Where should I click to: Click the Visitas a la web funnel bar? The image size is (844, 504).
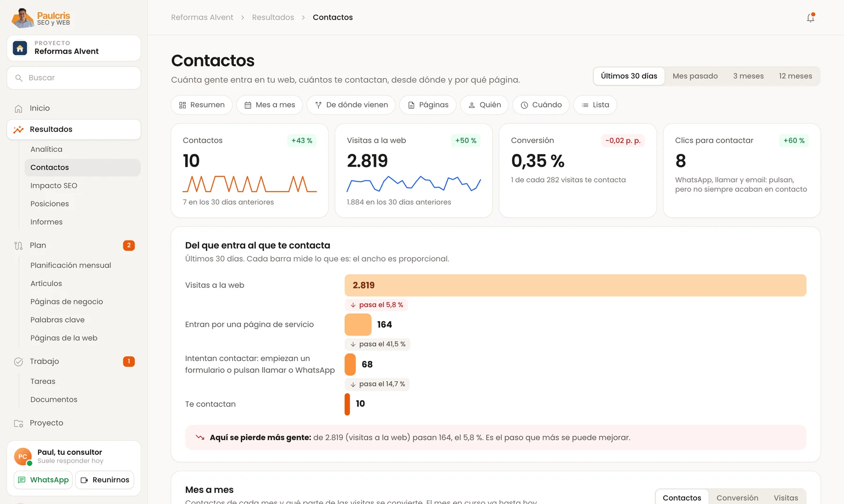coord(575,286)
